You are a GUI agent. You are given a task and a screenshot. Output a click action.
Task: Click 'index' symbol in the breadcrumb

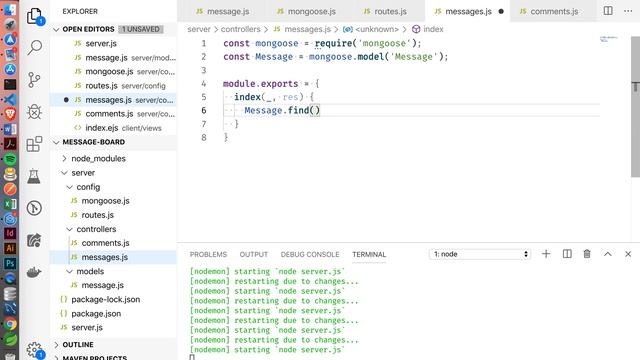(433, 29)
